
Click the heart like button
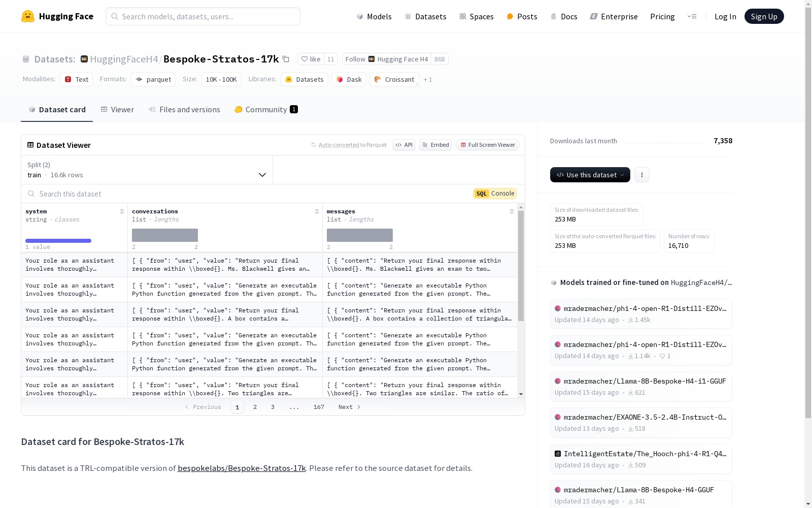tap(311, 59)
